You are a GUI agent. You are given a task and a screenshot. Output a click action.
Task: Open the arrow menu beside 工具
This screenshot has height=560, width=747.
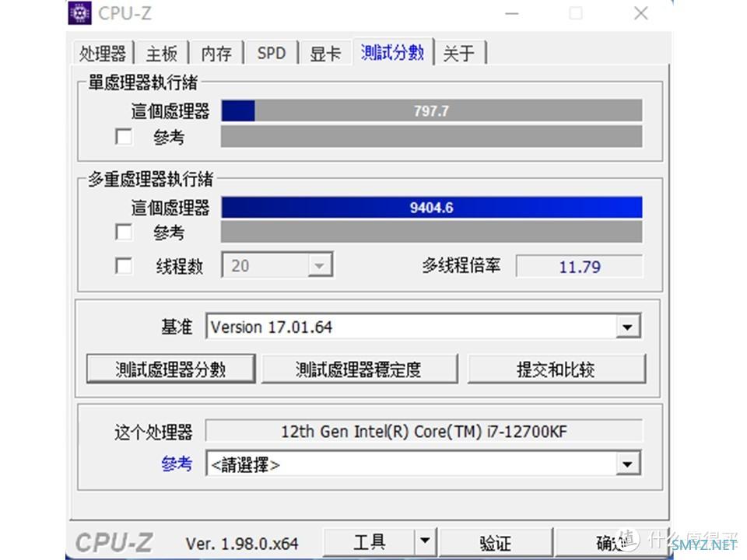click(x=426, y=542)
